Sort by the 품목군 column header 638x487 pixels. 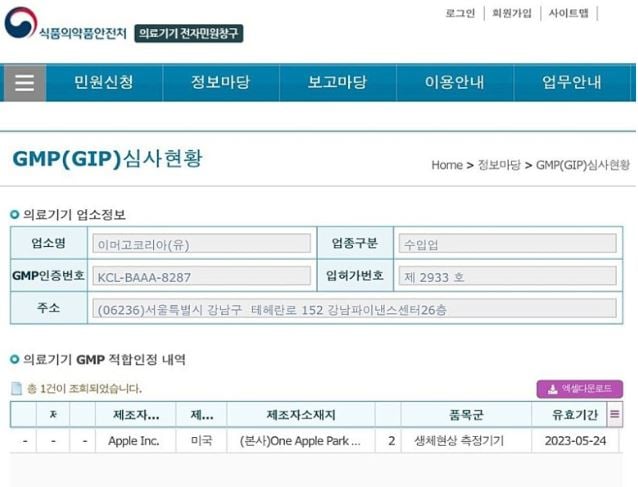coord(466,415)
